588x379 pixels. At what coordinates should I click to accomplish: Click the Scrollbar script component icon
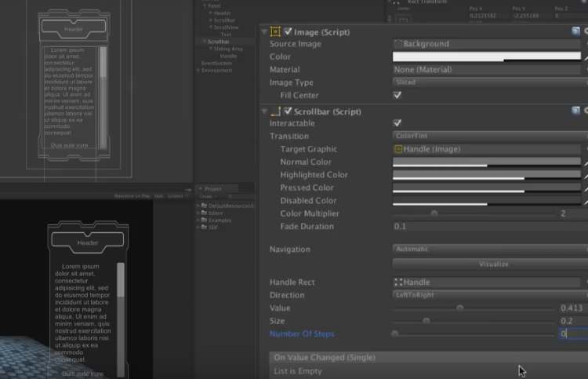click(x=275, y=111)
